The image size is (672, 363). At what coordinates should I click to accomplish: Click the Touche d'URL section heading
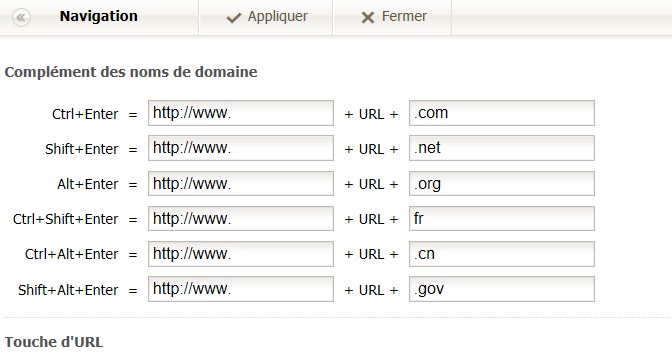click(x=54, y=342)
